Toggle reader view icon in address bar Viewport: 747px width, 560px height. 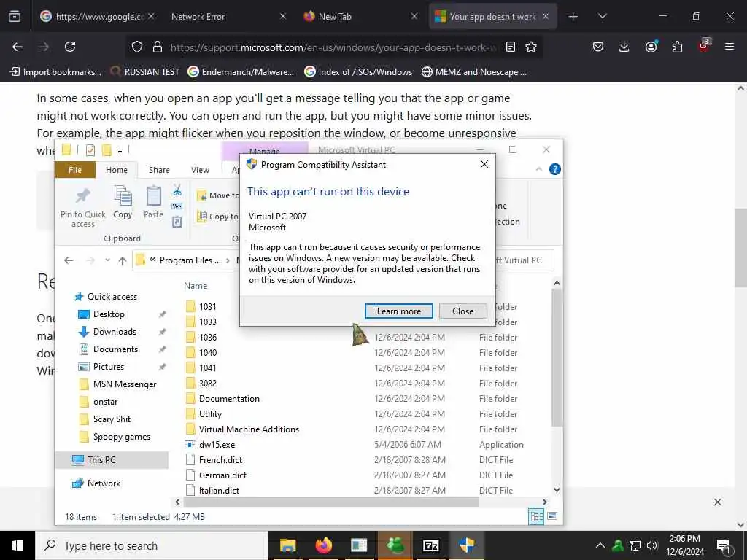click(x=511, y=47)
